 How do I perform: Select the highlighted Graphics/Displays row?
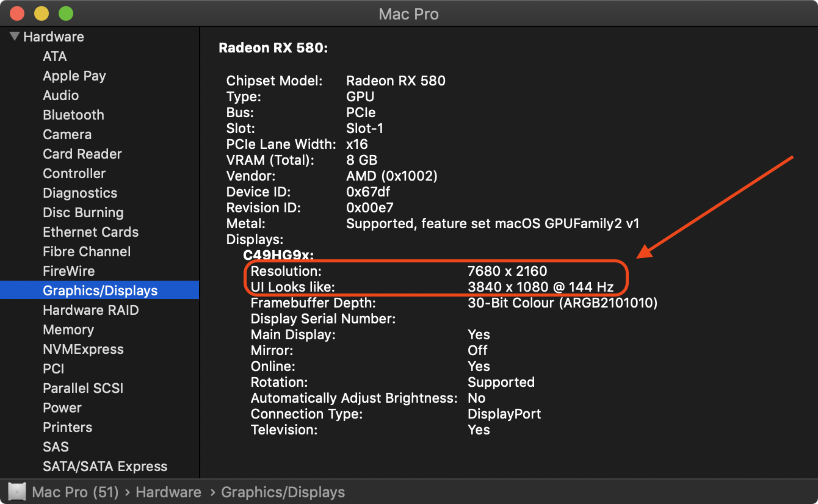pyautogui.click(x=100, y=290)
